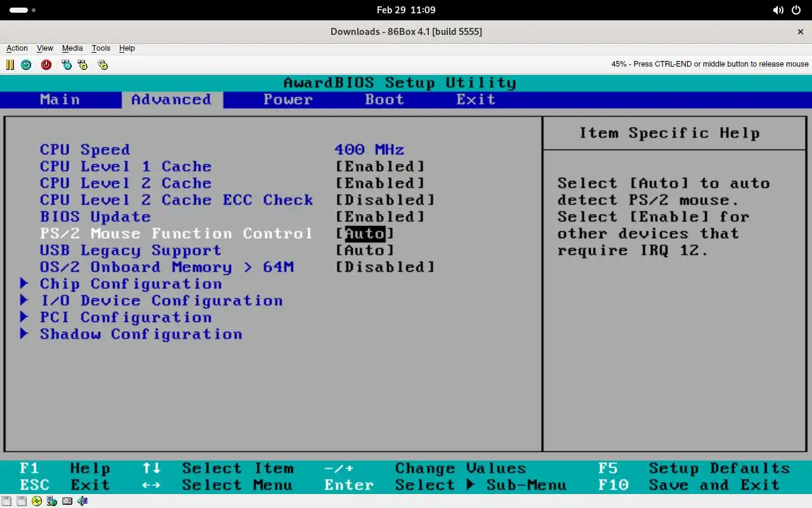Image resolution: width=812 pixels, height=508 pixels.
Task: Click the mouse release hint status text
Action: 710,64
